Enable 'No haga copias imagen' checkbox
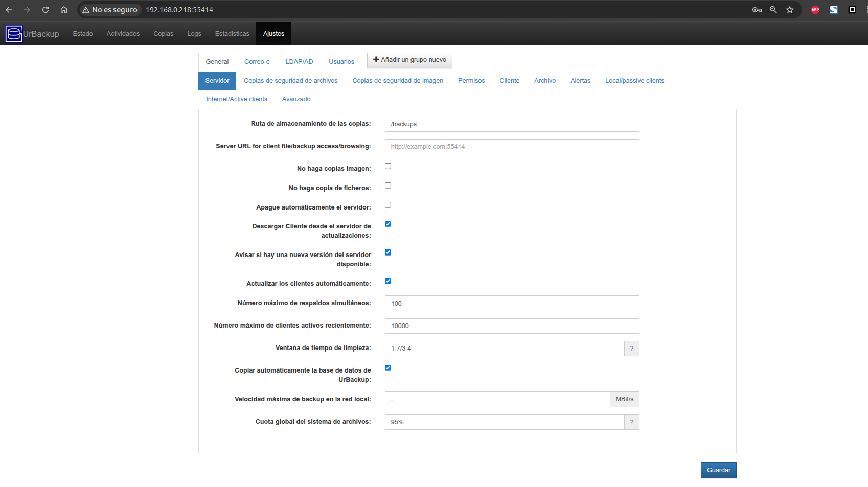868x487 pixels. (x=388, y=166)
